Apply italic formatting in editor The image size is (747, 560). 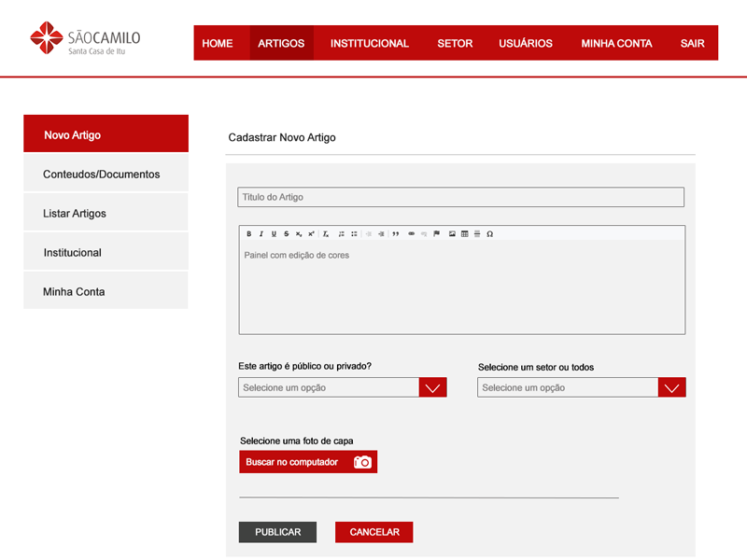[x=261, y=233]
